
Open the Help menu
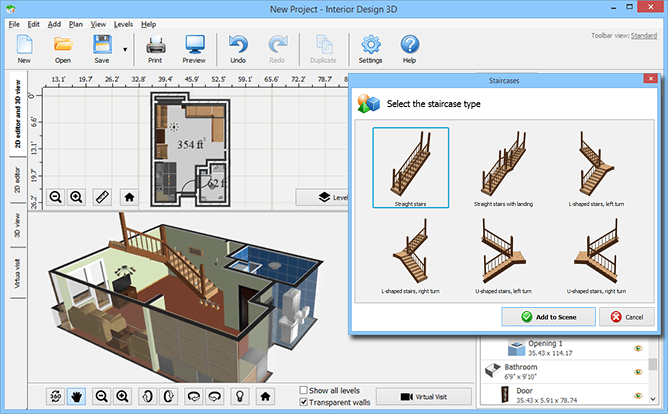click(149, 24)
